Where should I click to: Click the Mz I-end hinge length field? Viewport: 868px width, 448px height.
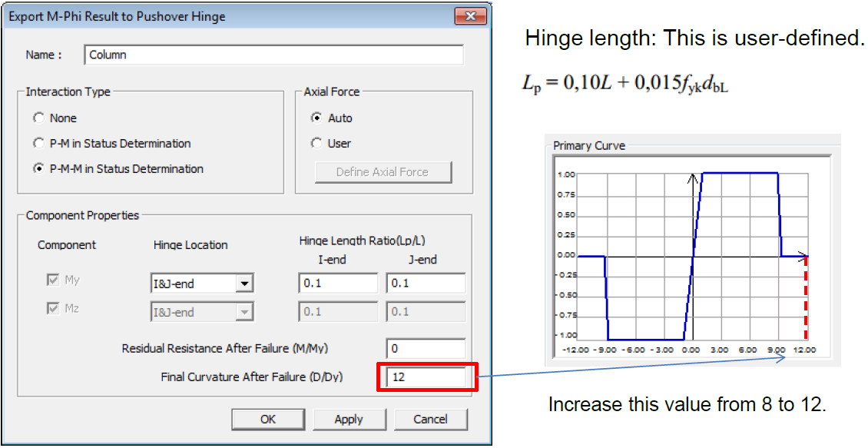click(337, 312)
